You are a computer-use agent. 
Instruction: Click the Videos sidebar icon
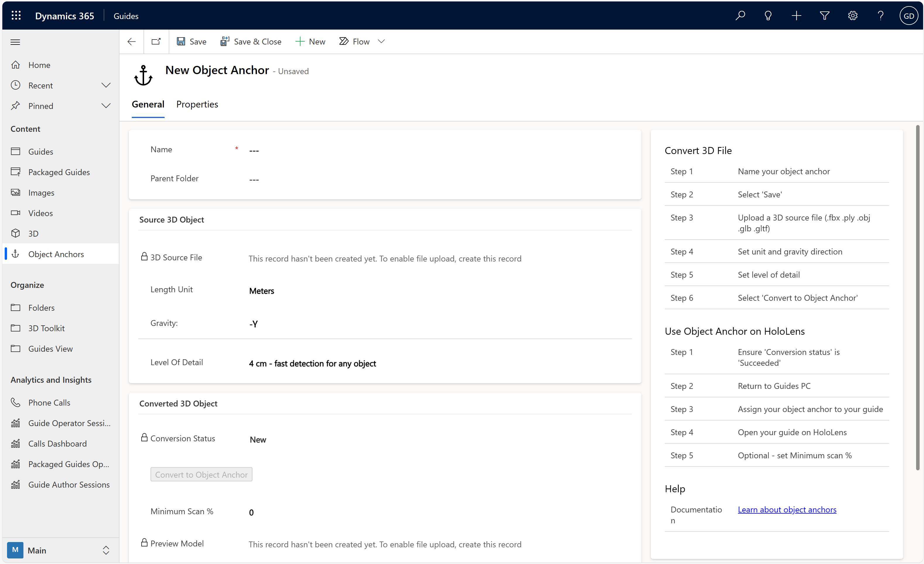(16, 212)
